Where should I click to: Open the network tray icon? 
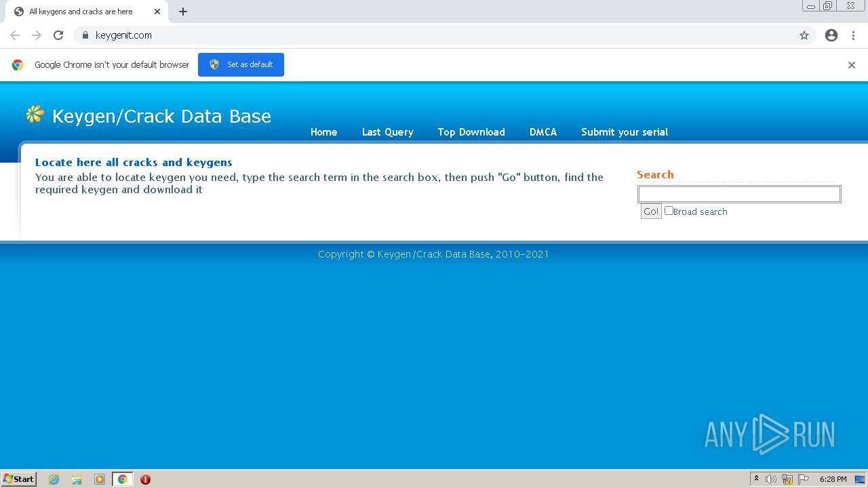[787, 479]
